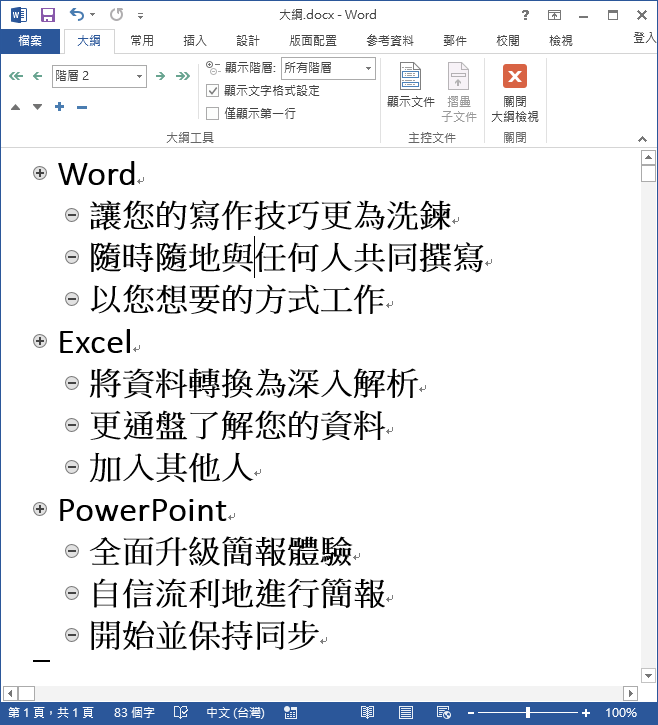This screenshot has height=725, width=658.
Task: Select bullet of 更通盤了解您的資料
Action: click(72, 425)
